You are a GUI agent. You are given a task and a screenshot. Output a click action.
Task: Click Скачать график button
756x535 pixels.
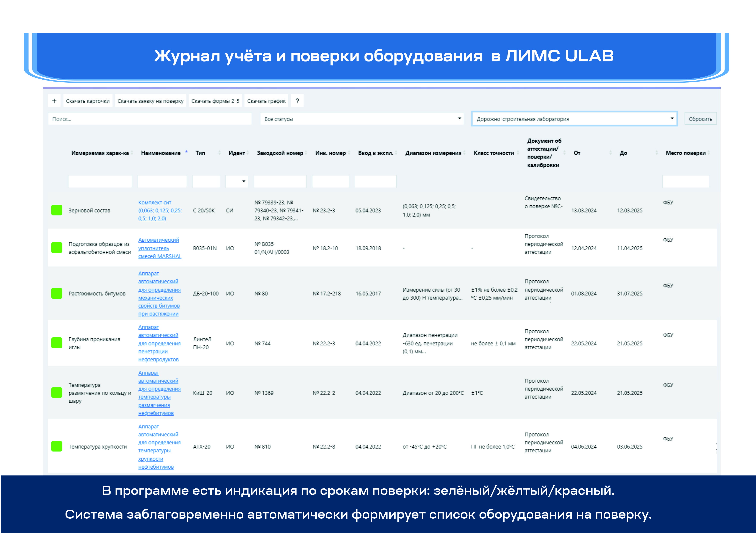[266, 101]
